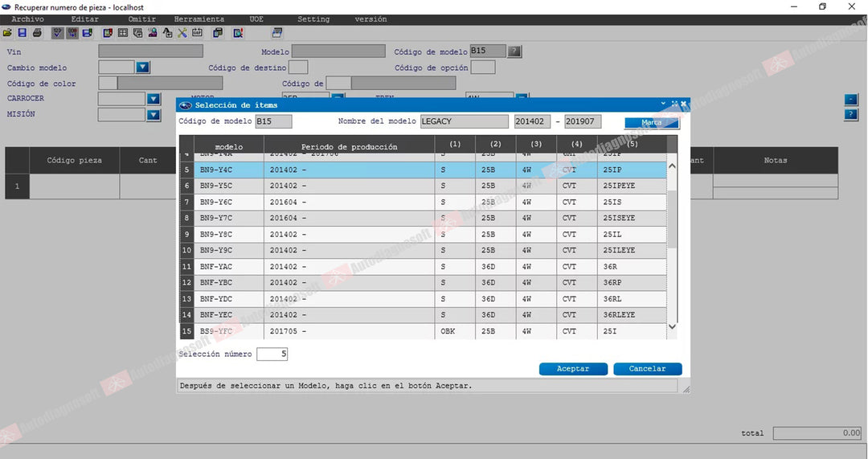Select row 11, model BNF-YAC
Screen dimensions: 868x459
[423, 267]
